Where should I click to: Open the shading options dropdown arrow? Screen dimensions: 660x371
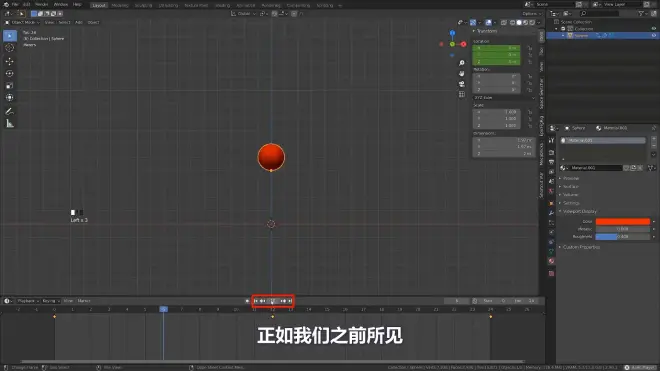click(x=538, y=22)
